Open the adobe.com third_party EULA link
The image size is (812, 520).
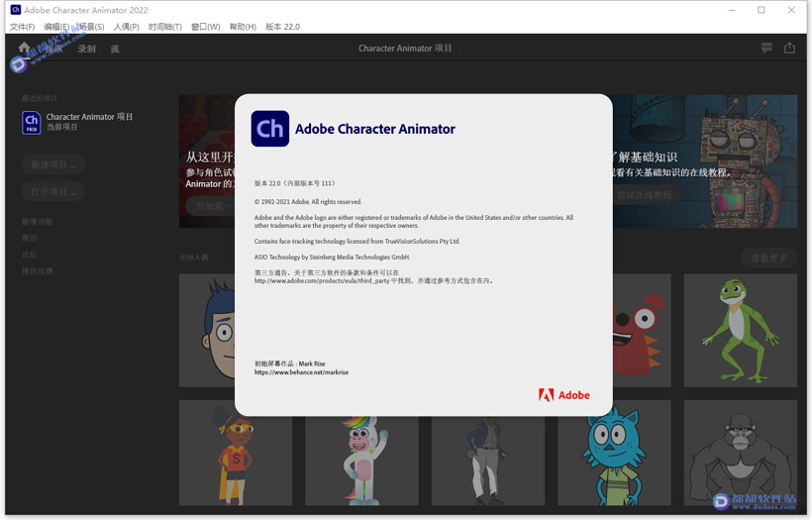(x=322, y=280)
